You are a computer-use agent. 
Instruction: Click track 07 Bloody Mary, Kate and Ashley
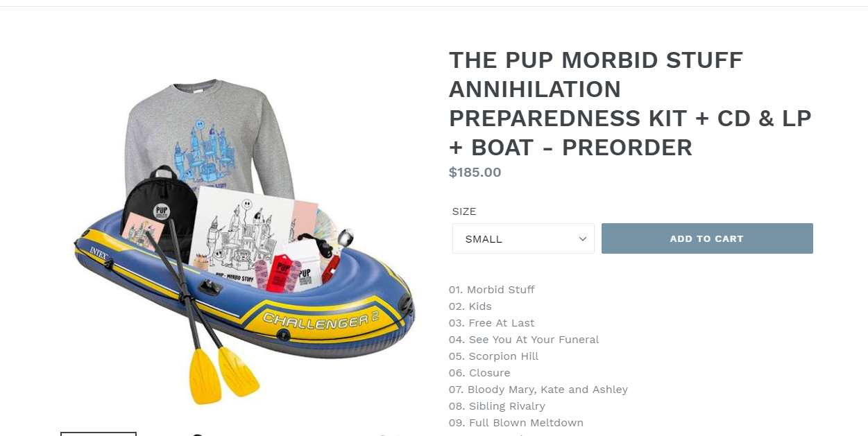click(538, 390)
